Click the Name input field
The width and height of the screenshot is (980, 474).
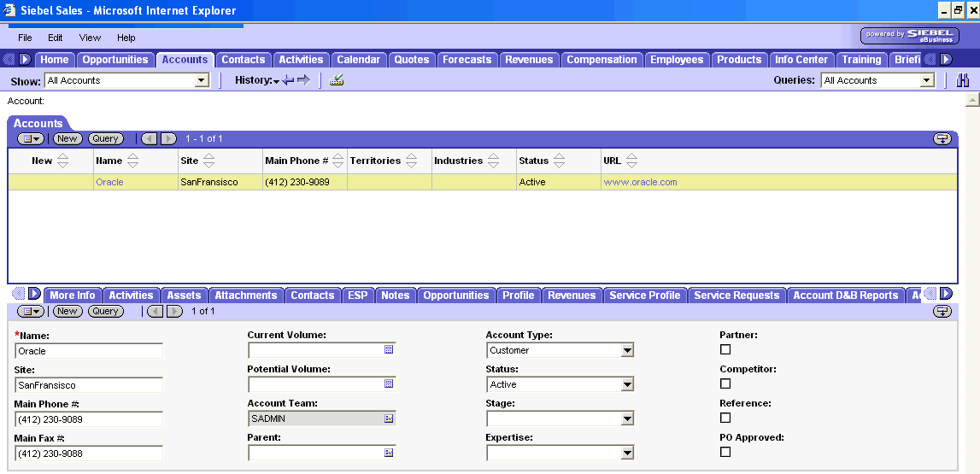click(x=89, y=351)
